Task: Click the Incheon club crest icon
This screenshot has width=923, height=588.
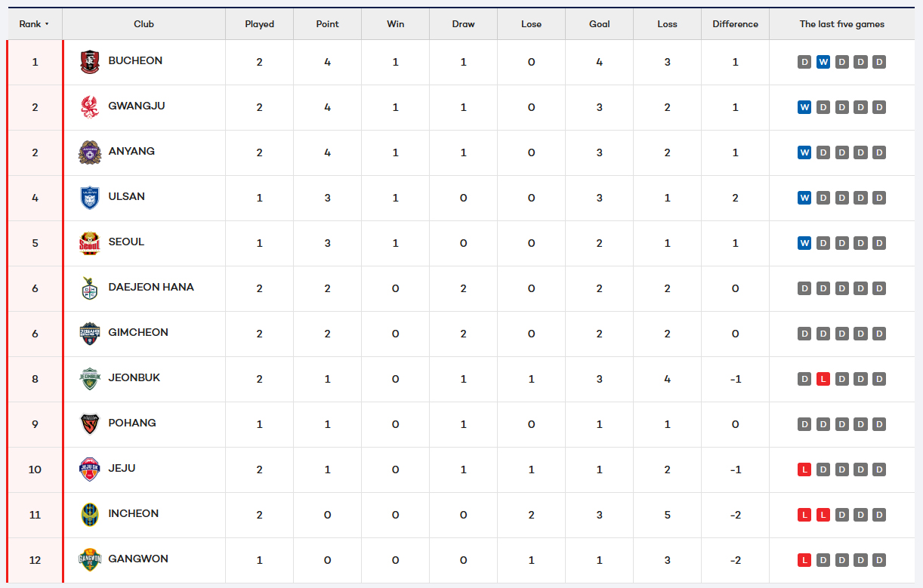Action: pyautogui.click(x=90, y=515)
